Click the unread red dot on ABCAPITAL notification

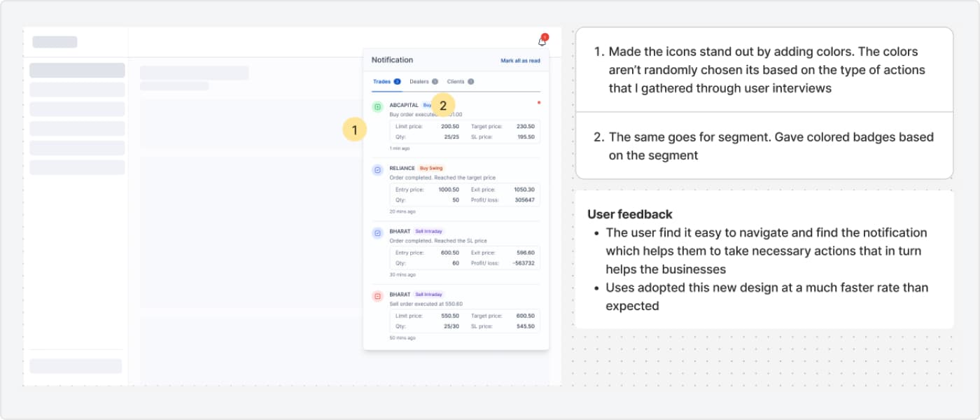pyautogui.click(x=538, y=103)
